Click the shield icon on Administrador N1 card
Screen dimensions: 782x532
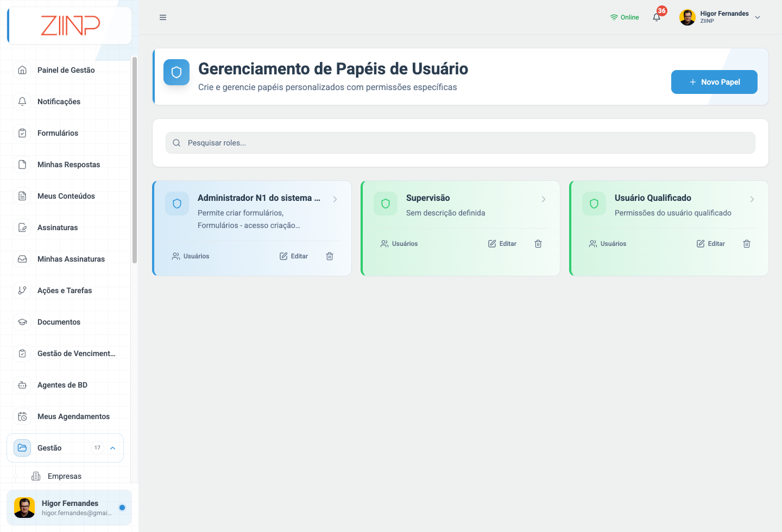point(177,204)
